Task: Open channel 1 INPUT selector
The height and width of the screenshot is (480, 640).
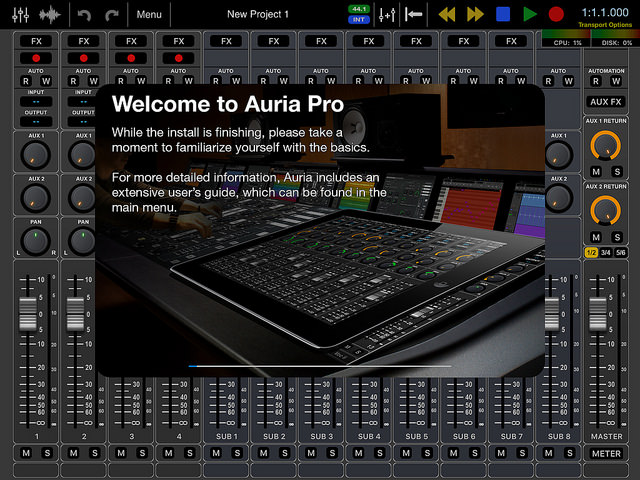Action: click(x=36, y=101)
